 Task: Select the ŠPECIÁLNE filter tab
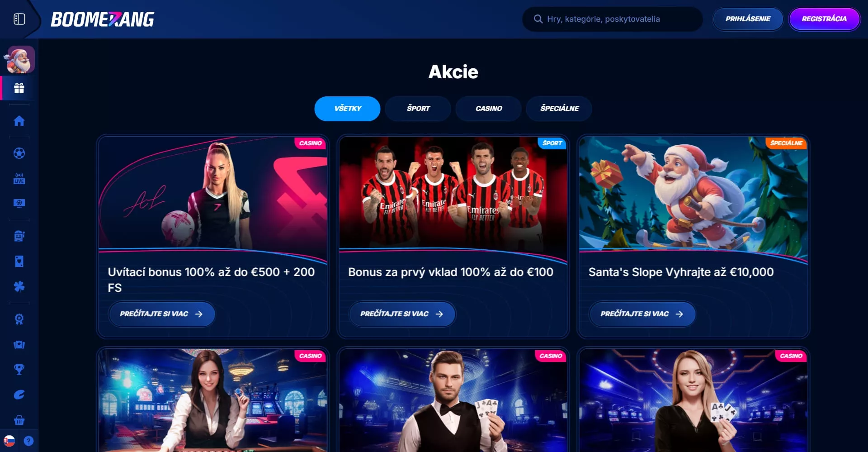pyautogui.click(x=559, y=109)
